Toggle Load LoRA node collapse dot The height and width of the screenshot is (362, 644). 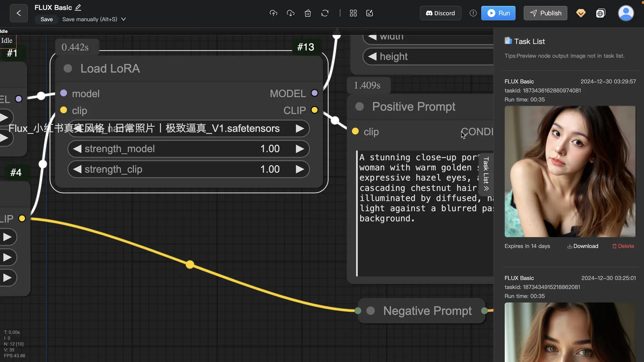(68, 68)
